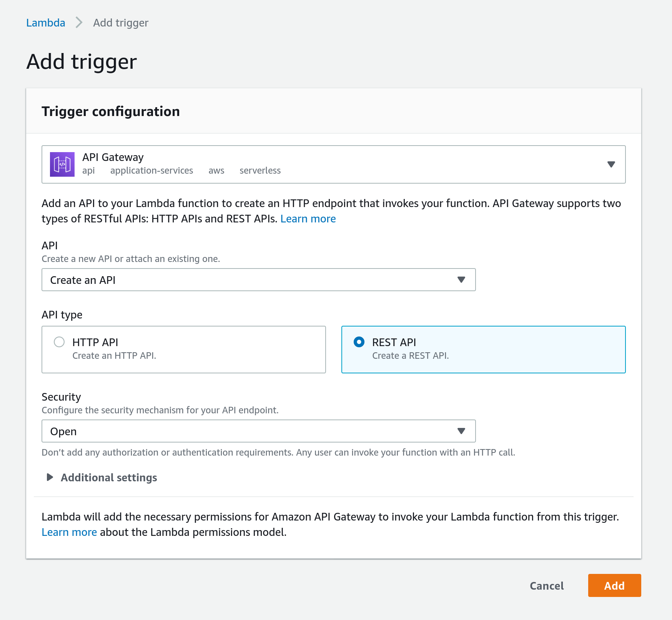
Task: Click the Add trigger breadcrumb item
Action: (121, 23)
